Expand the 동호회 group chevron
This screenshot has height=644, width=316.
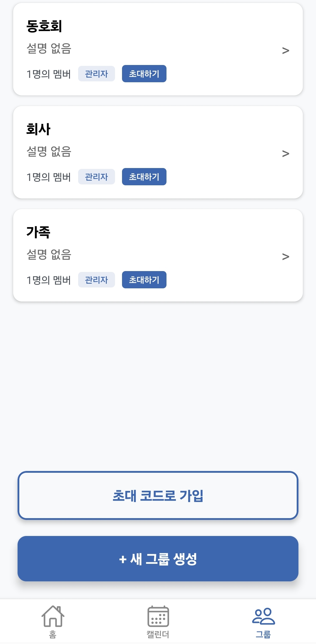[286, 51]
